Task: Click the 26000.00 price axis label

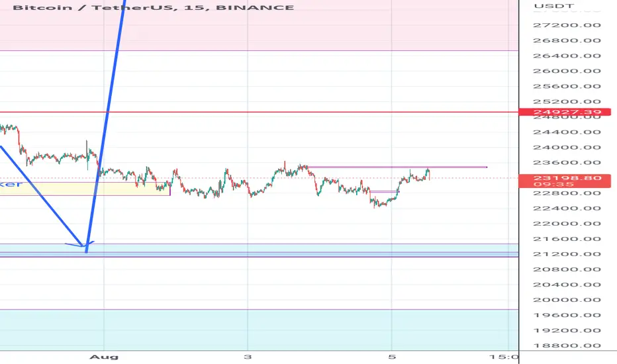Action: 567,71
